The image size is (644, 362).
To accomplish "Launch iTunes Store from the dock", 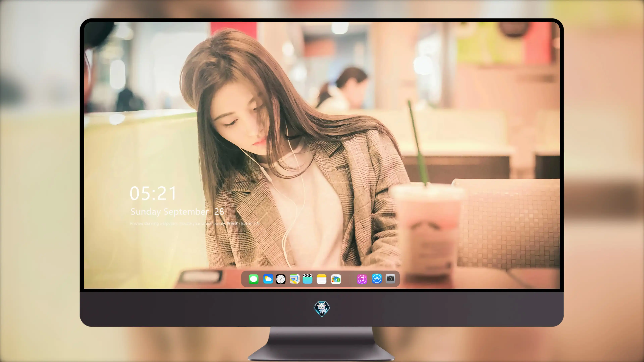I will pos(362,279).
